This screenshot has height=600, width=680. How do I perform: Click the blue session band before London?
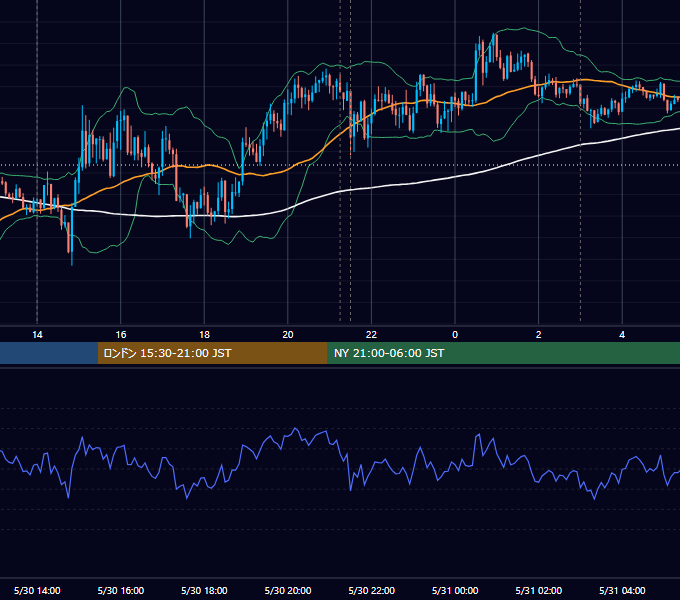49,353
